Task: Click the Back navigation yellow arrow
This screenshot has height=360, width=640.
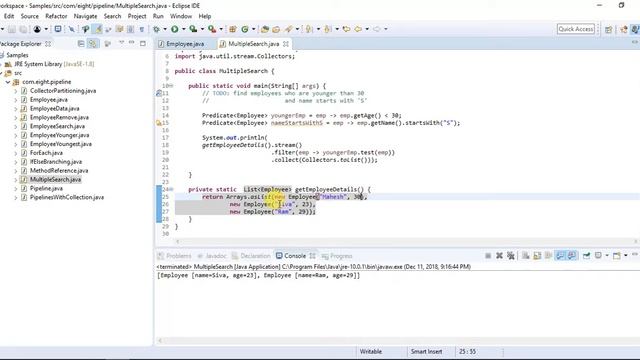Action: click(x=358, y=29)
